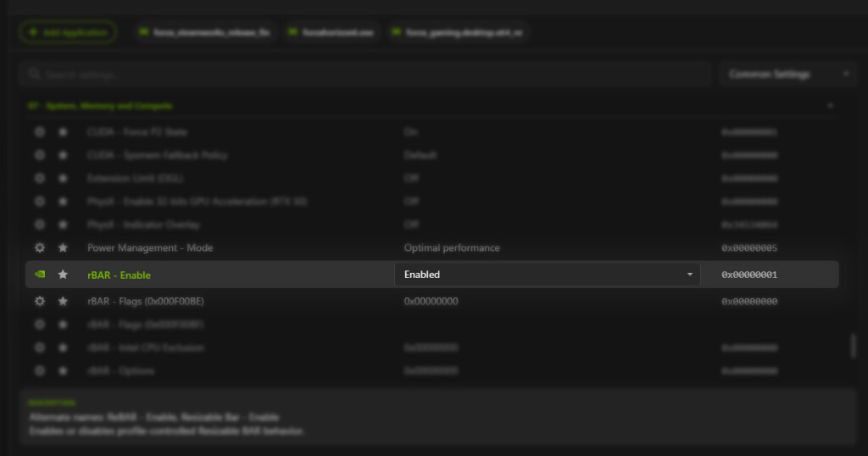Select the CUDA - Force P2 State row
The image size is (868, 456).
431,131
